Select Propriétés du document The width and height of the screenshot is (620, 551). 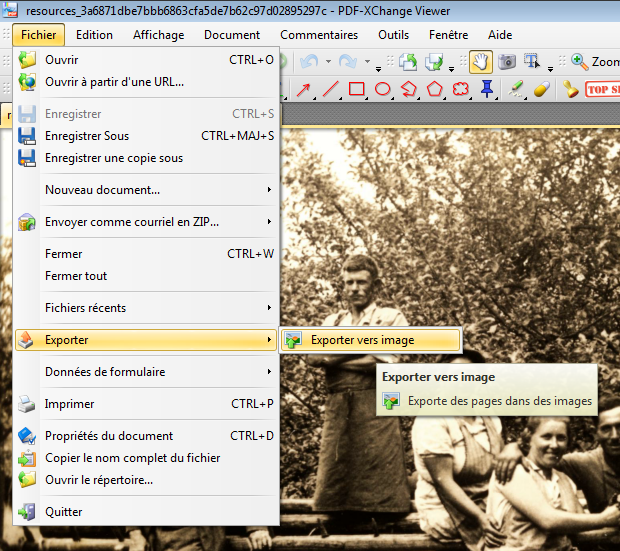[109, 436]
